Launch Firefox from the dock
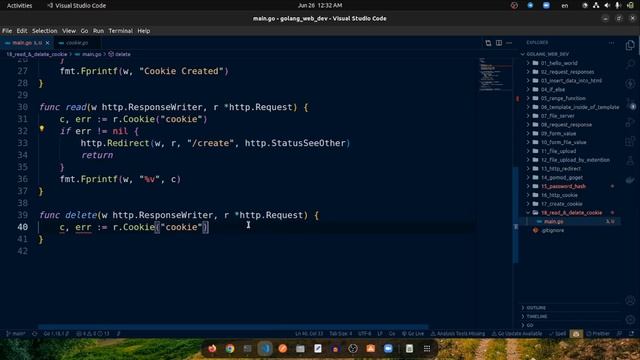The image size is (640, 360). coord(212,348)
